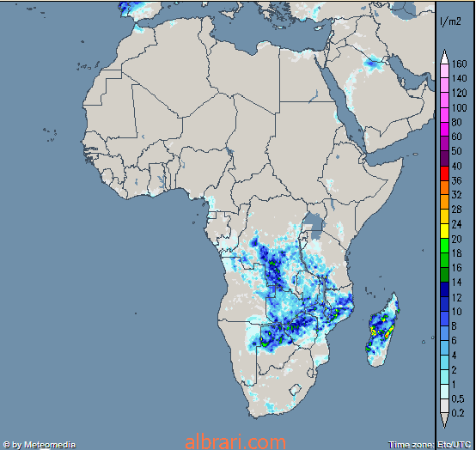Click the Lesotho enclave outline
Screen dimensions: 476x450
pos(295,389)
